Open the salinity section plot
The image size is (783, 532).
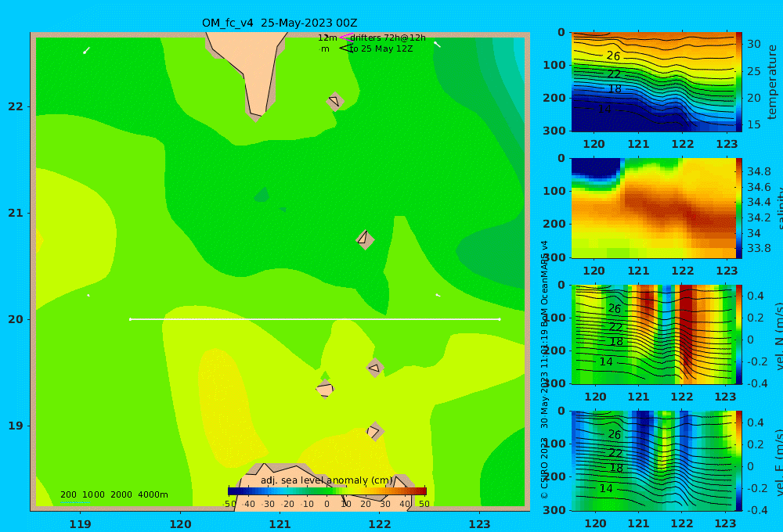653,208
